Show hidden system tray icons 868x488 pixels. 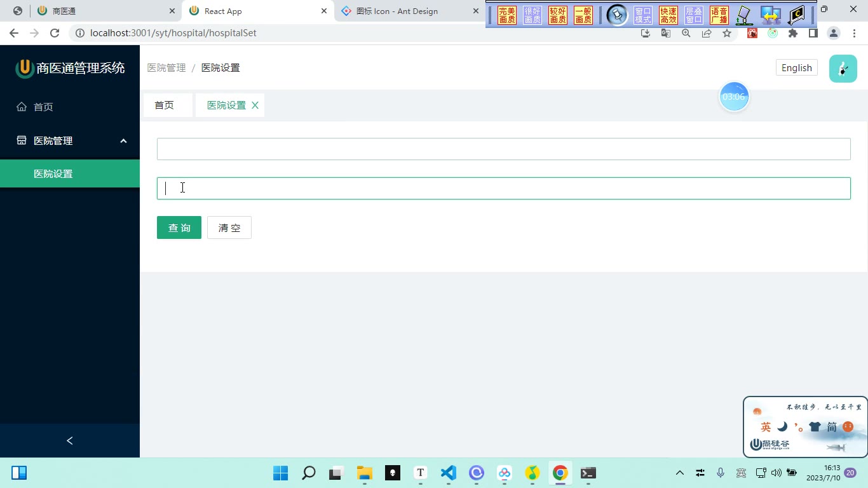[680, 473]
